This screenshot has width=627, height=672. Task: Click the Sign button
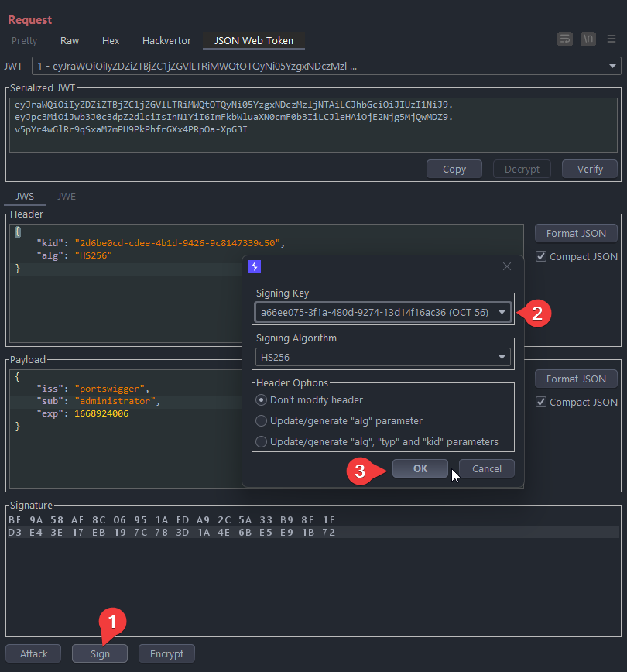[100, 654]
